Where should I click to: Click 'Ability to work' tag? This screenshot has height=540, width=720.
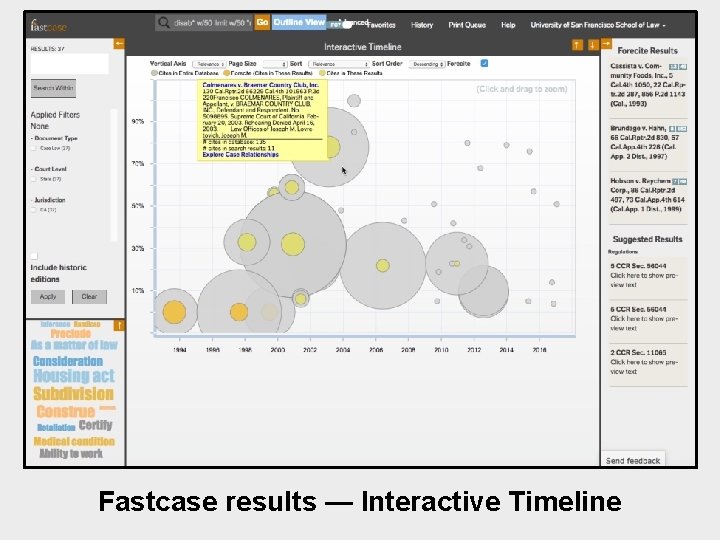click(x=71, y=454)
